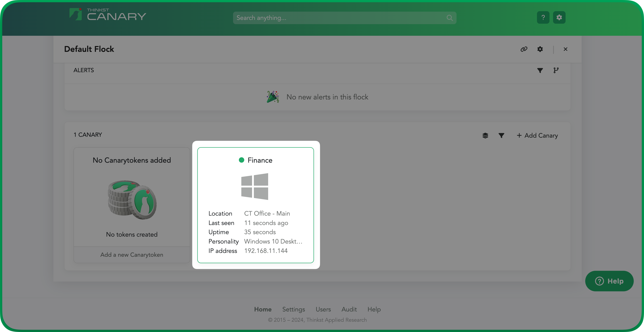Viewport: 644px width, 332px height.
Task: Click the Thinkst Canary logo
Action: 108,15
